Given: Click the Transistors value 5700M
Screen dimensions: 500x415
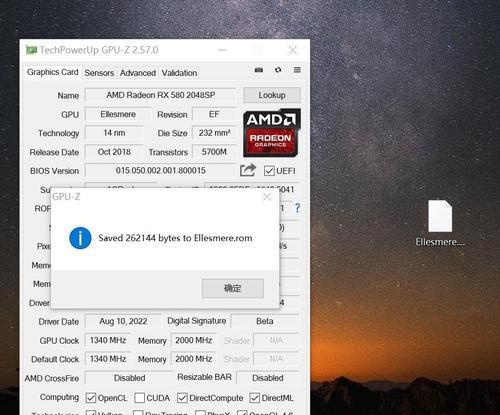Looking at the screenshot, I should (214, 152).
